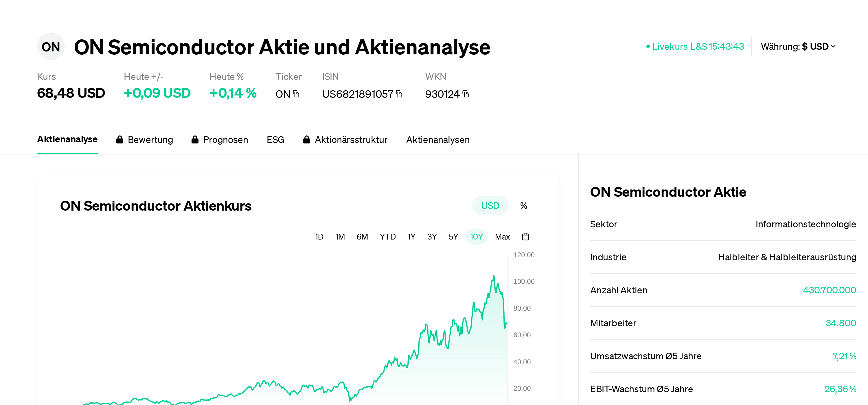Copy the ISIN number US6821891057

(x=399, y=94)
